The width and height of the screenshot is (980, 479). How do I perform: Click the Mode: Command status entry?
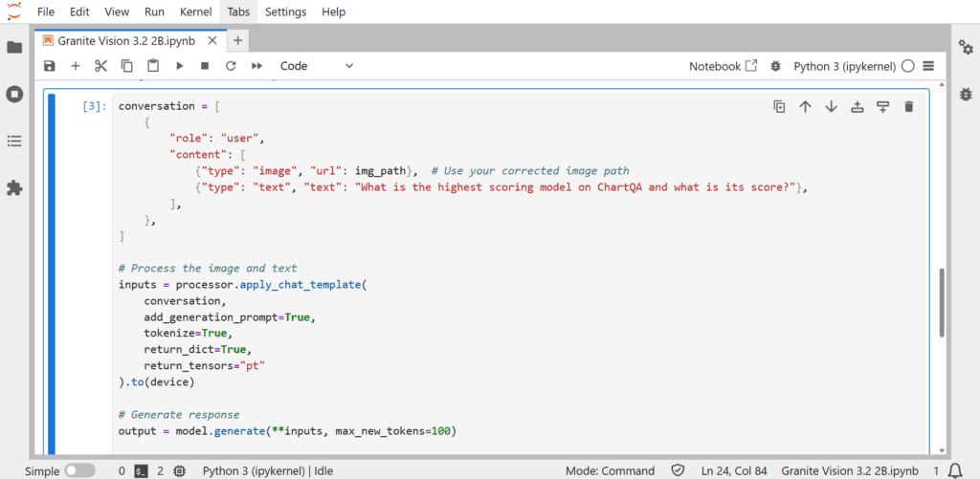click(x=610, y=471)
